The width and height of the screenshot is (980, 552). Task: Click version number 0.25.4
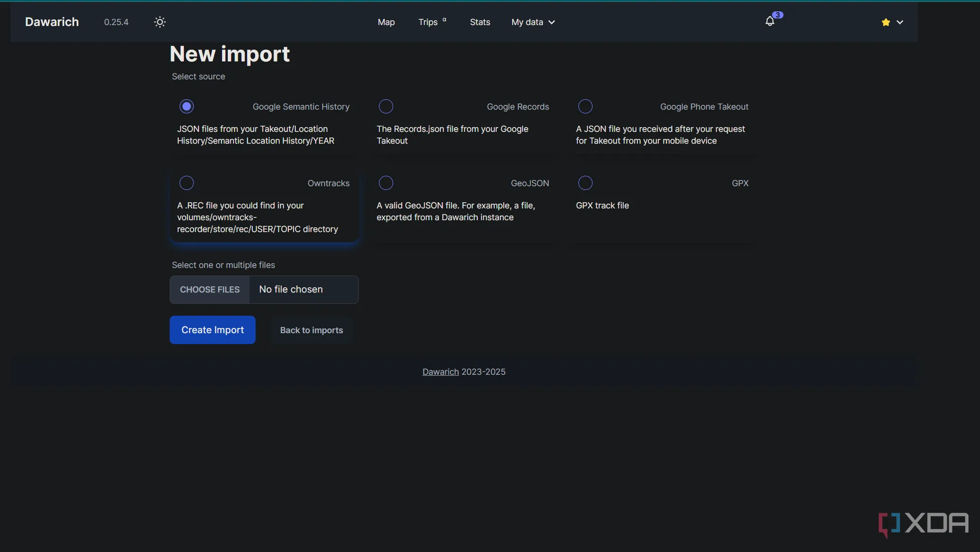pos(116,22)
